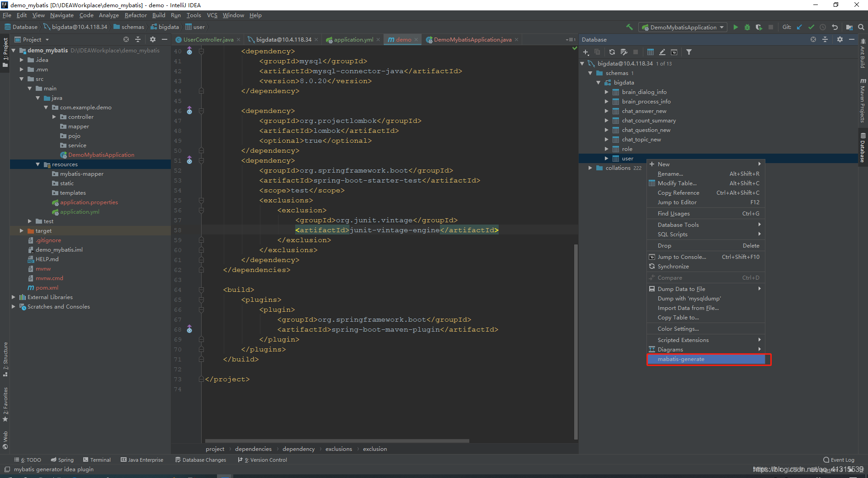The width and height of the screenshot is (868, 478).
Task: Click the Build project hammer icon
Action: (629, 27)
